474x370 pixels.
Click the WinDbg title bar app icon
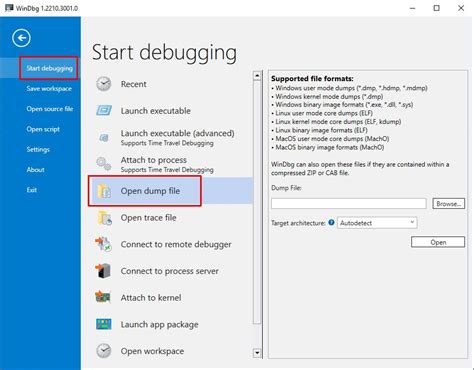pos(9,8)
